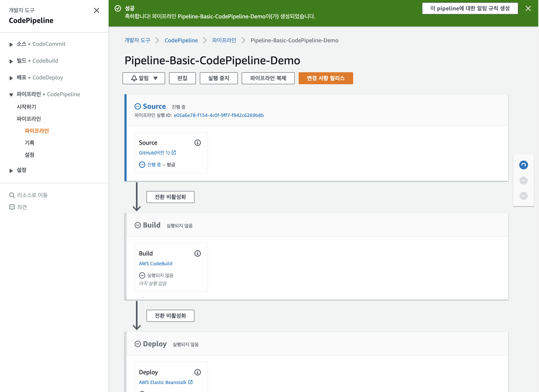Click the external link icon next to GitHub(버전 1)
Viewport: 539px width, 392px height.
pos(174,152)
